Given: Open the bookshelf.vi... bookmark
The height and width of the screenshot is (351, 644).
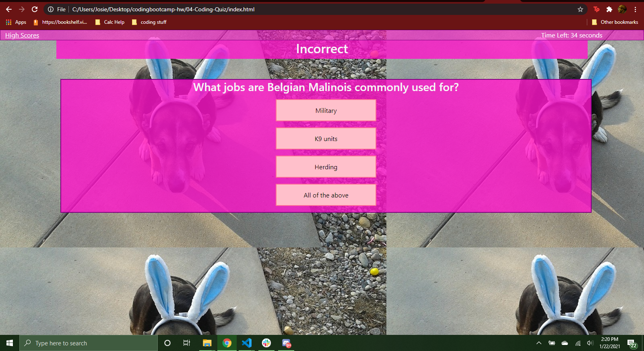Looking at the screenshot, I should pos(60,22).
